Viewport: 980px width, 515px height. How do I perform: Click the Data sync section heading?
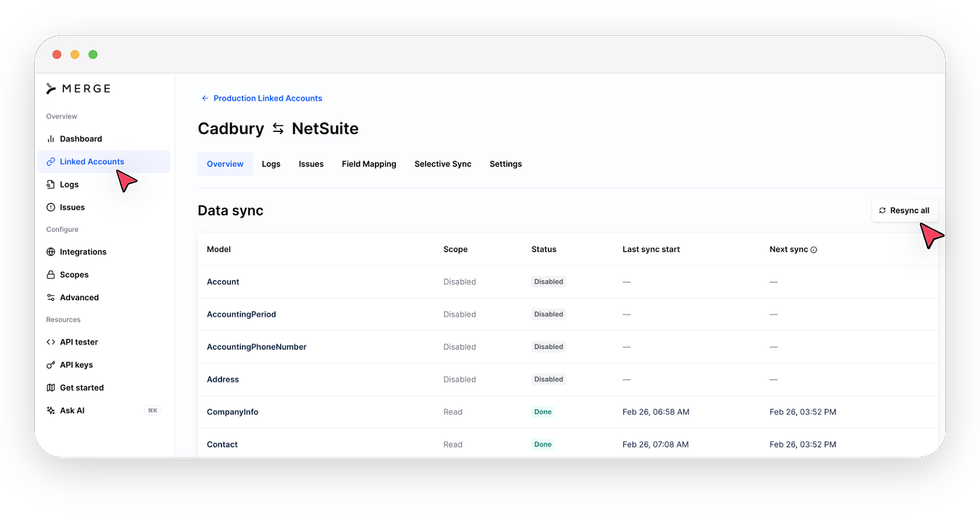pyautogui.click(x=231, y=211)
